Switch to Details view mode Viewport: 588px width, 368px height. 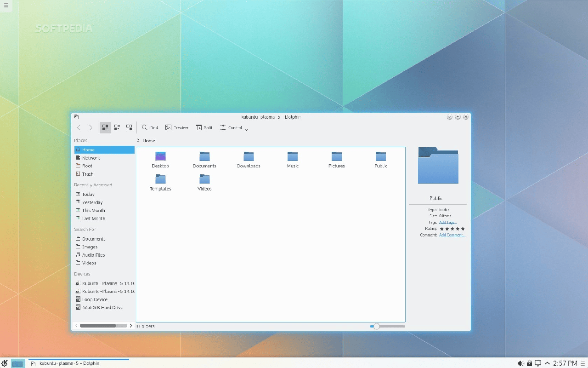point(129,127)
